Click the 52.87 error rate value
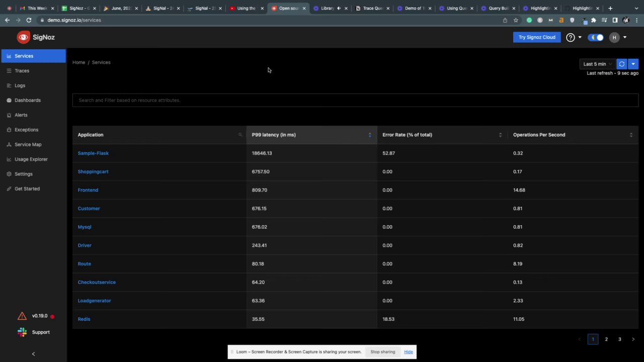 click(388, 153)
